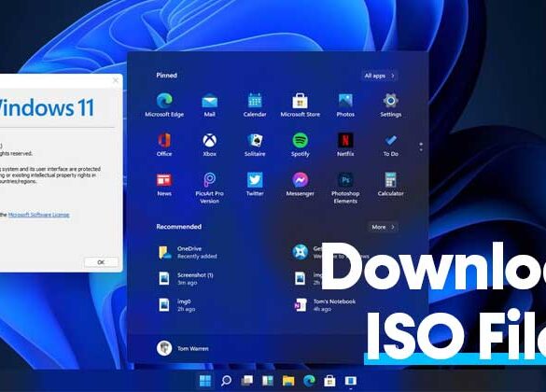Open Microsoft Store pinned app
The height and width of the screenshot is (392, 546).
(301, 105)
